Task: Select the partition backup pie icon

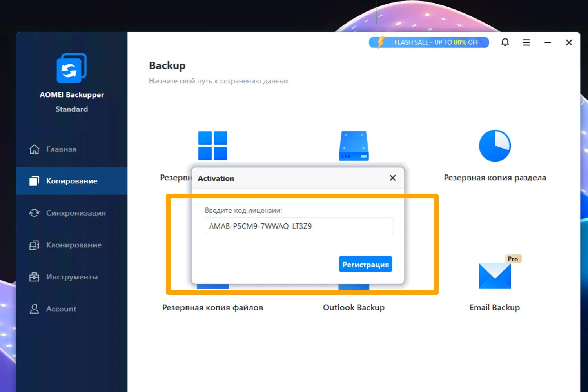Action: click(495, 146)
